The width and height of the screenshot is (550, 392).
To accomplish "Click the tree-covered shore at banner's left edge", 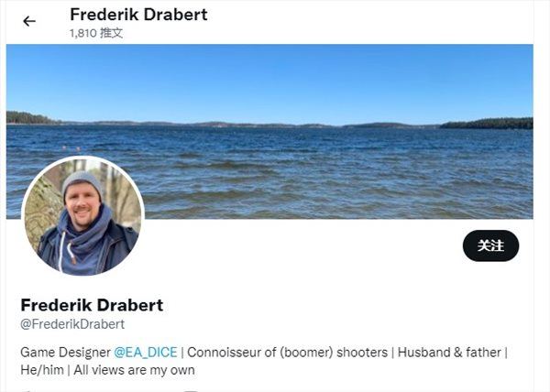I will (31, 118).
